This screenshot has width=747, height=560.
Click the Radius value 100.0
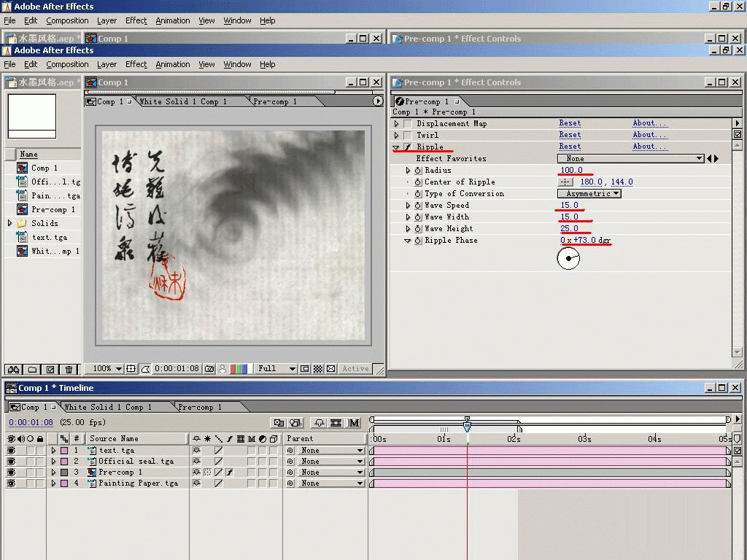point(571,170)
